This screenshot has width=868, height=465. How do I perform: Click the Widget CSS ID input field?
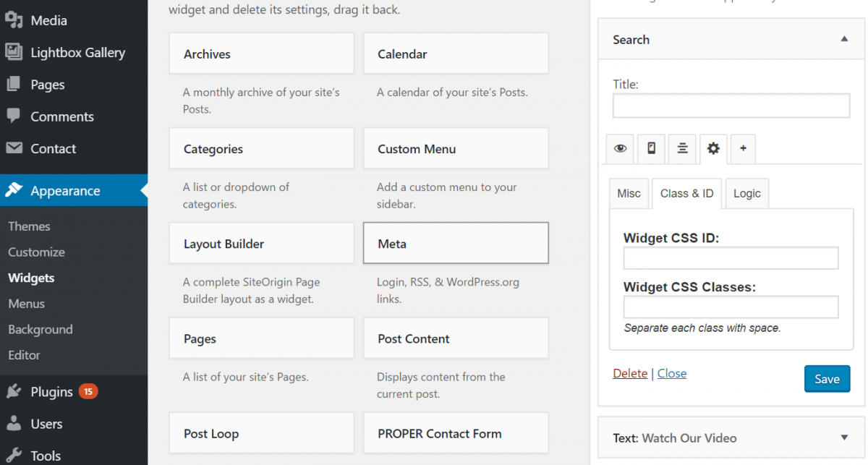[x=731, y=257]
